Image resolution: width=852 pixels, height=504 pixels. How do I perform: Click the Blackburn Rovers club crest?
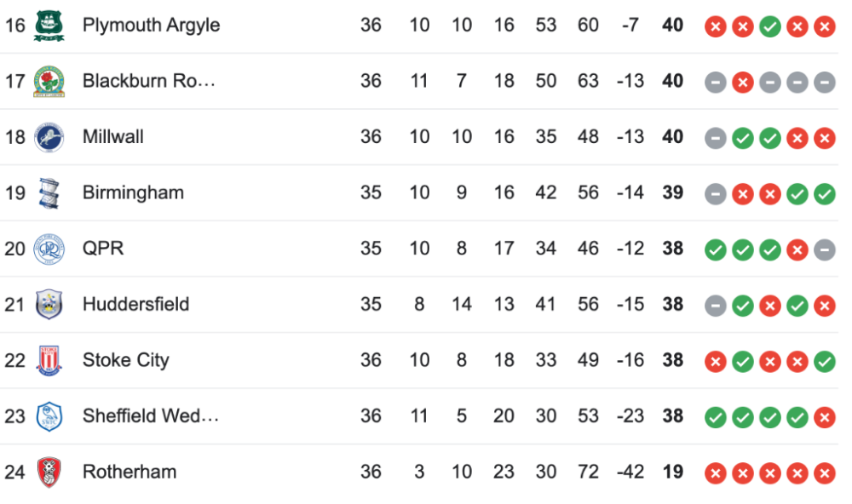(x=49, y=82)
